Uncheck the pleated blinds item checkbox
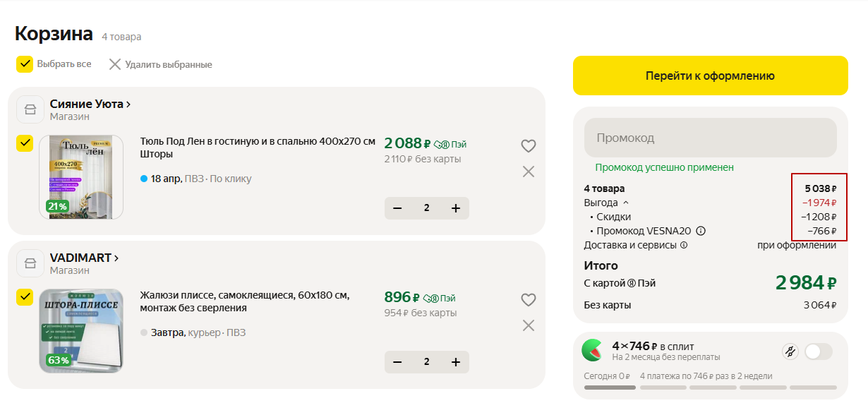The width and height of the screenshot is (868, 408). [x=25, y=297]
